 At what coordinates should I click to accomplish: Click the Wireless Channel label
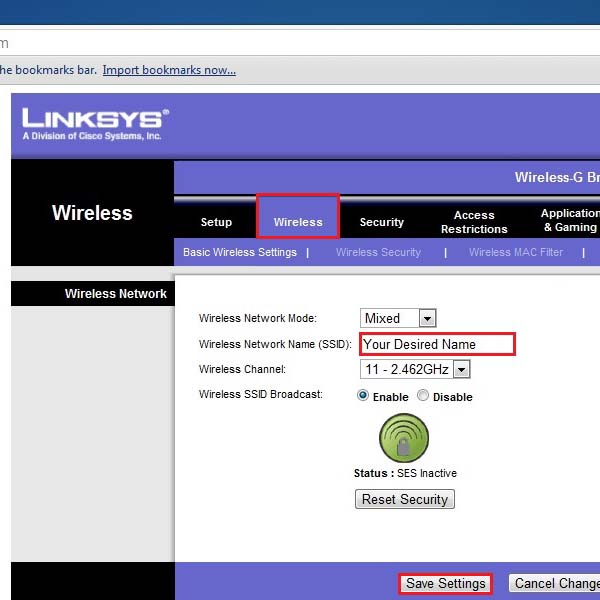point(242,369)
